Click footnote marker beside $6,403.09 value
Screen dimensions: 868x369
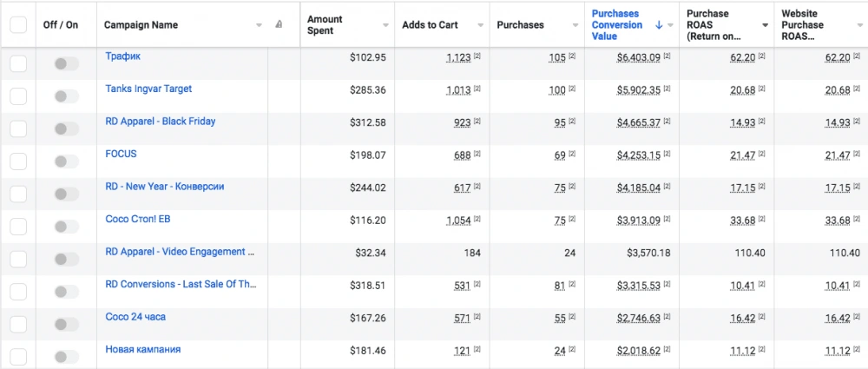[667, 57]
